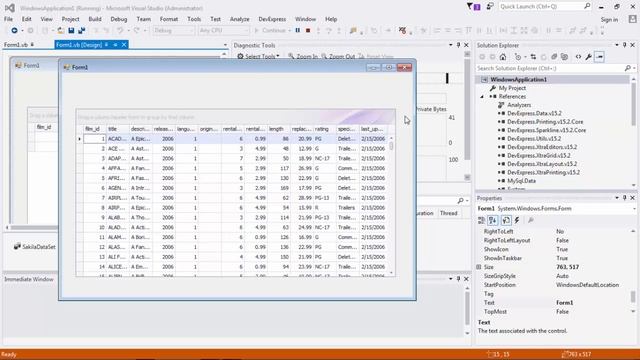
Task: Click film_id column header in running Form1
Action: [94, 129]
